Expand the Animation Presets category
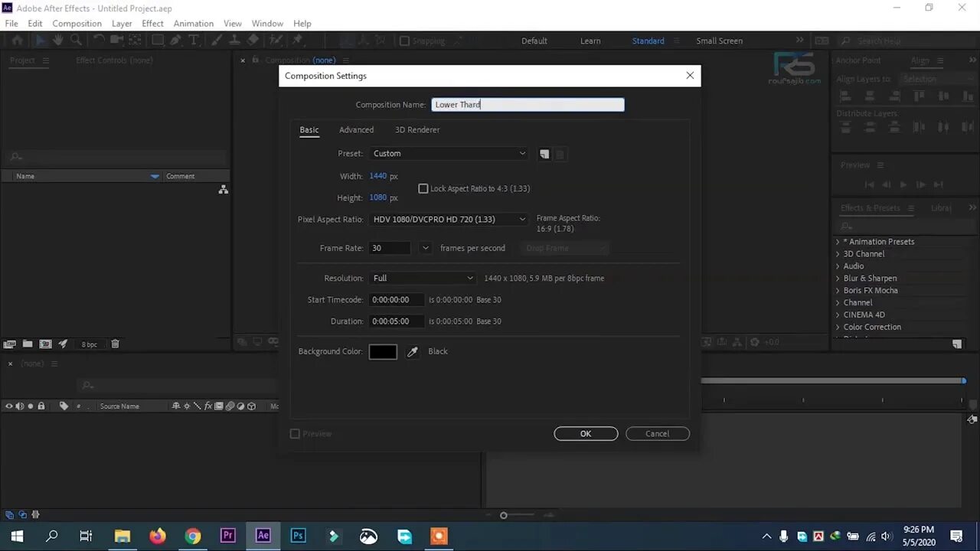Screen dimensions: 980x551 pos(838,242)
